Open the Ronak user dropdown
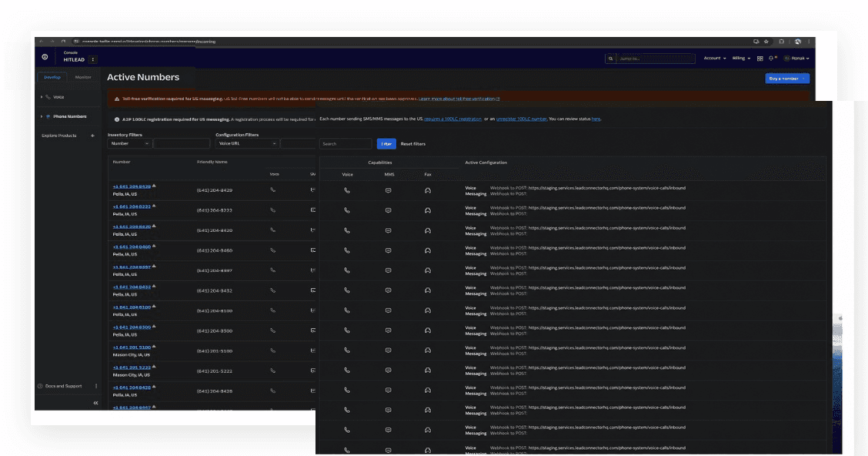The height and width of the screenshot is (456, 868). click(797, 59)
